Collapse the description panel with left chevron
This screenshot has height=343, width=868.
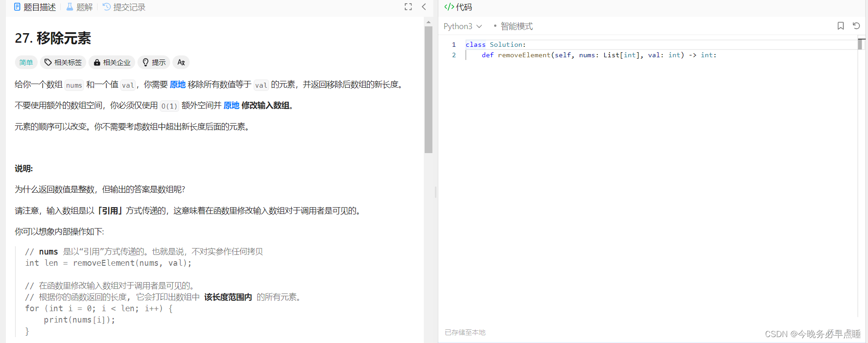coord(424,7)
